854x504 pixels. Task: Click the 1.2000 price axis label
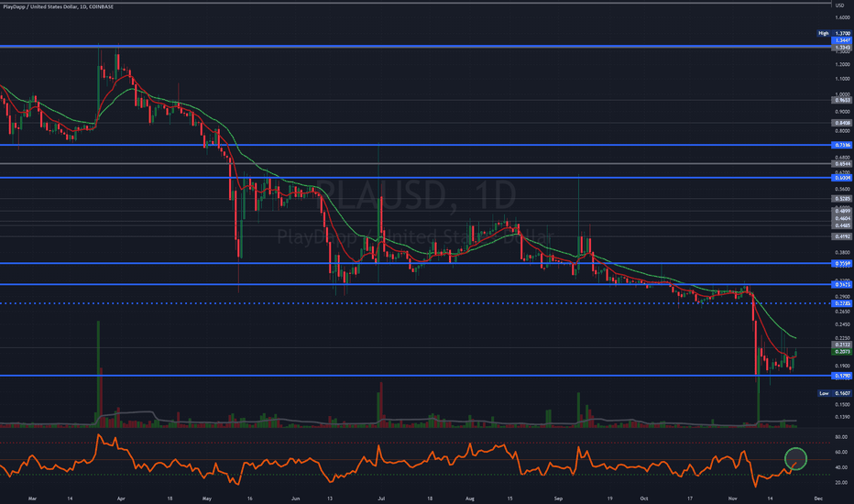tap(842, 64)
